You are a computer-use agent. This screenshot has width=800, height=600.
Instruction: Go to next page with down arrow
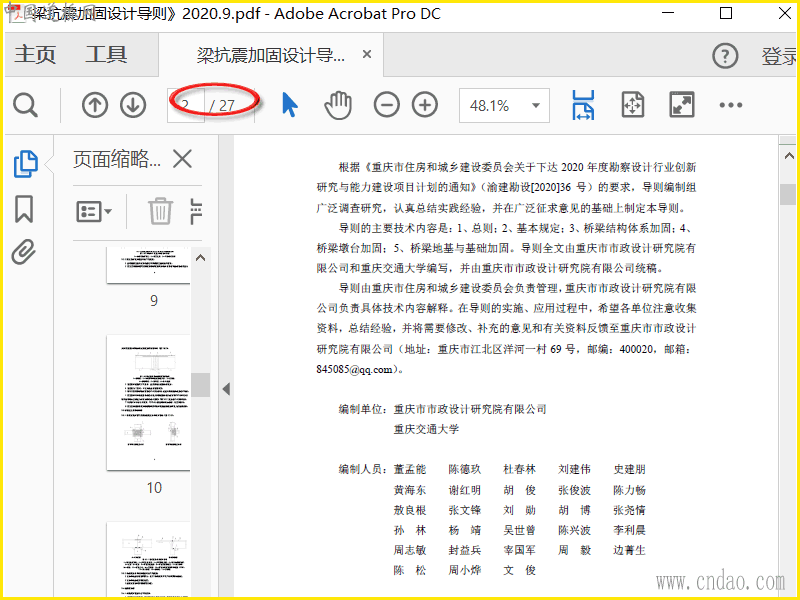point(133,105)
